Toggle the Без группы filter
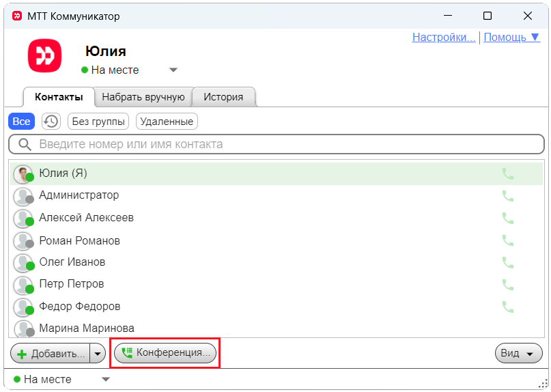 pos(98,122)
